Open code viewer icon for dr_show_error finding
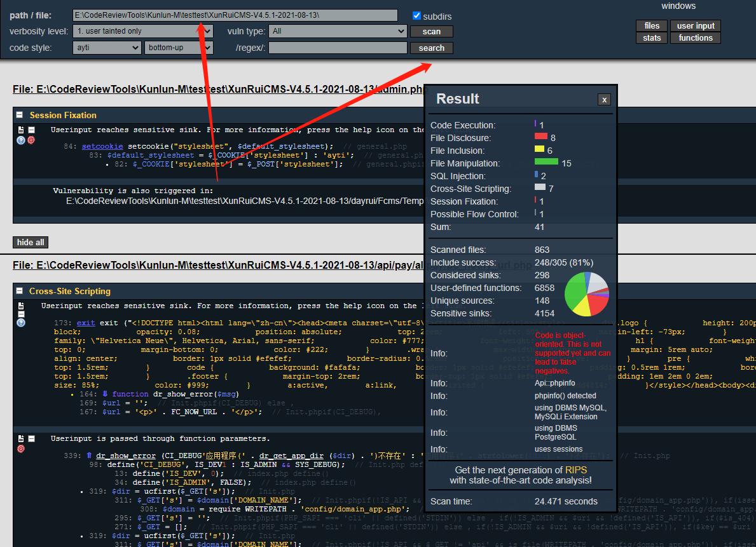 [x=21, y=438]
